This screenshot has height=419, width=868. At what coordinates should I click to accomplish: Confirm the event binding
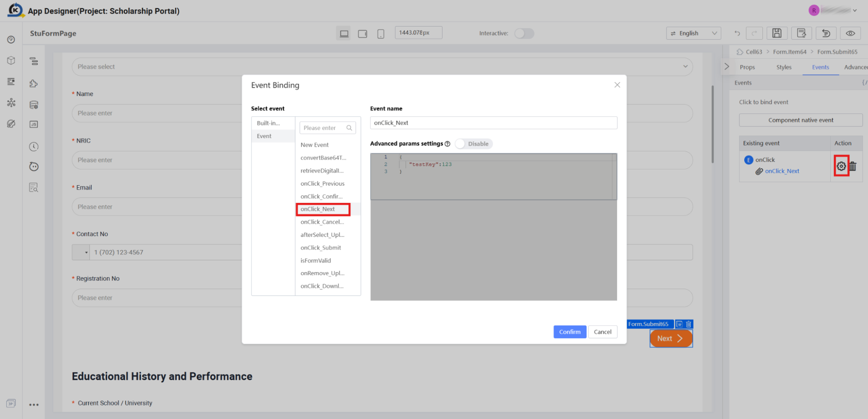coord(570,332)
